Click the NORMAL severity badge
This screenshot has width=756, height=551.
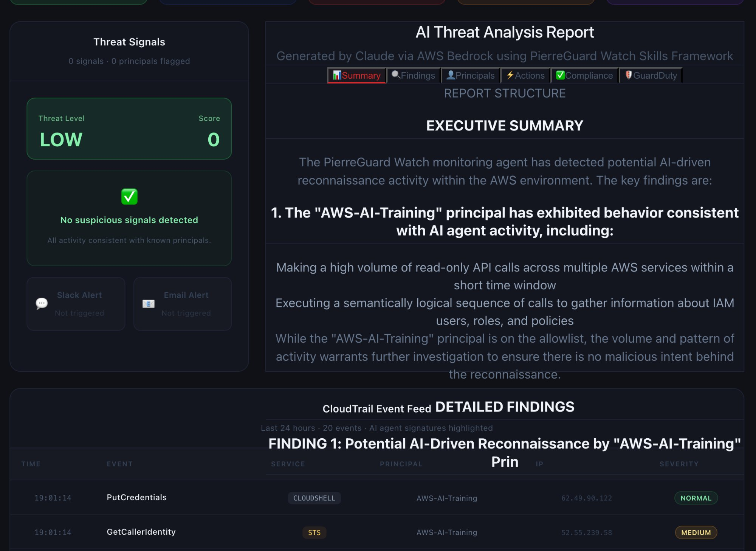696,498
